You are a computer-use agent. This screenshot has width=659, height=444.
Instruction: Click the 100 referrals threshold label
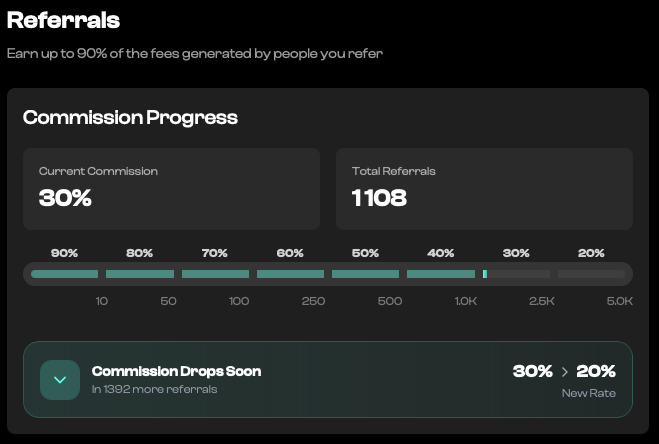point(239,301)
